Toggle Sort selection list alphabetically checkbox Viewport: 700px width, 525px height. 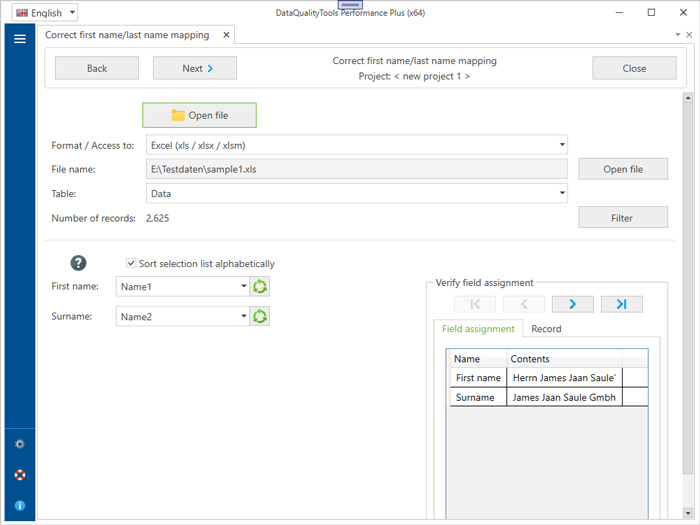pyautogui.click(x=131, y=264)
